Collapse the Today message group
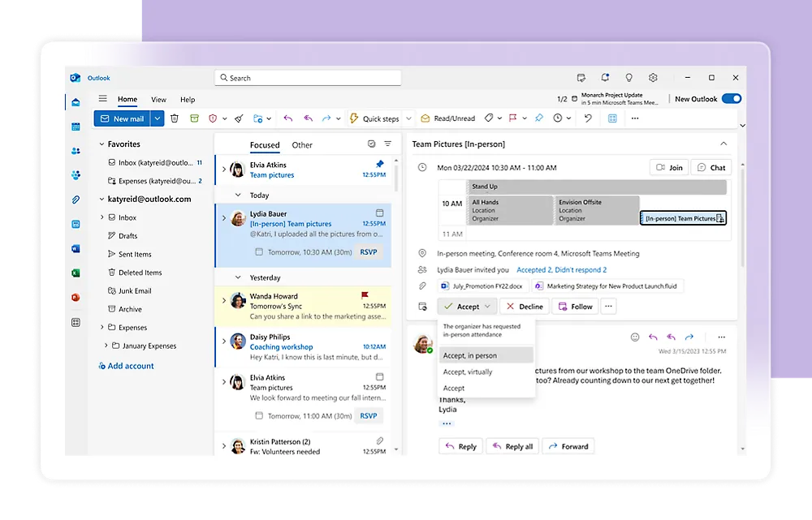 click(x=238, y=195)
